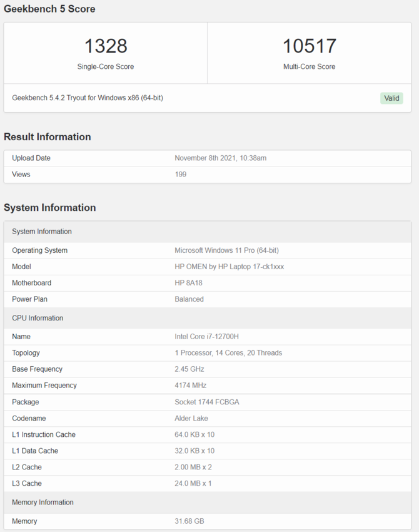
Task: Select the Alder Lake codename value
Action: coord(191,418)
